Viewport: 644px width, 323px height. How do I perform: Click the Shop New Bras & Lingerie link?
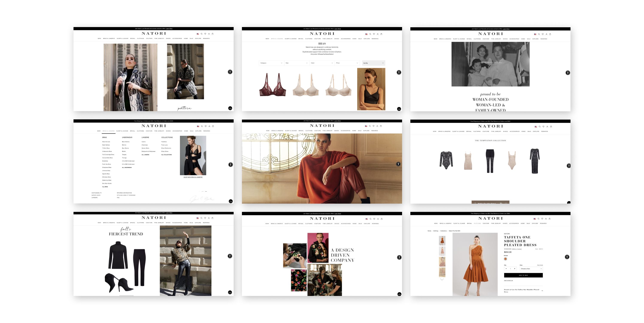[193, 177]
